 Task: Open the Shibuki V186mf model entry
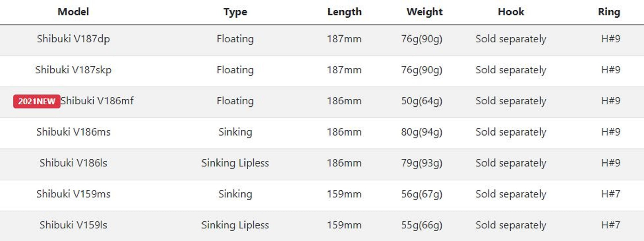pyautogui.click(x=97, y=101)
